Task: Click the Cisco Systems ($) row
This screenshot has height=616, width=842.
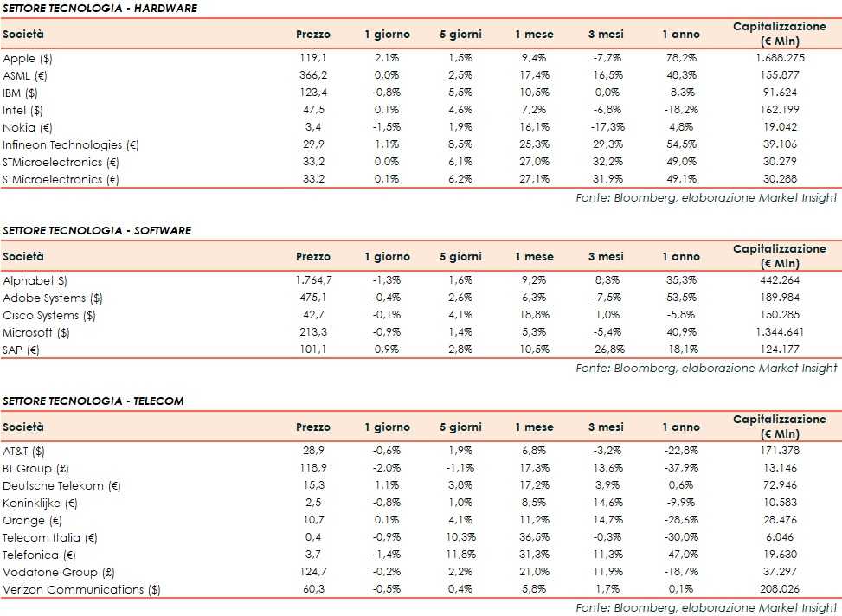Action: tap(49, 315)
